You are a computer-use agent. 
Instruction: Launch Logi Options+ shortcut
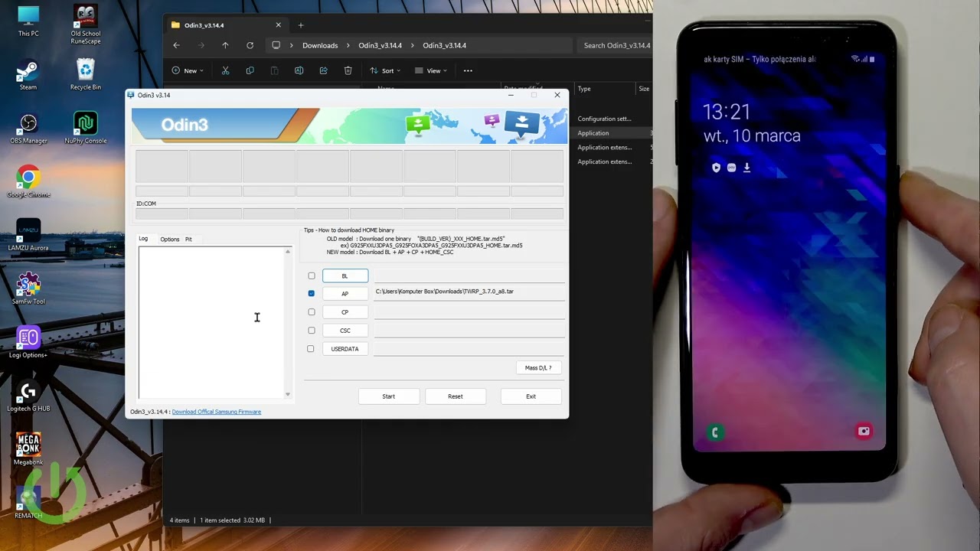point(28,343)
